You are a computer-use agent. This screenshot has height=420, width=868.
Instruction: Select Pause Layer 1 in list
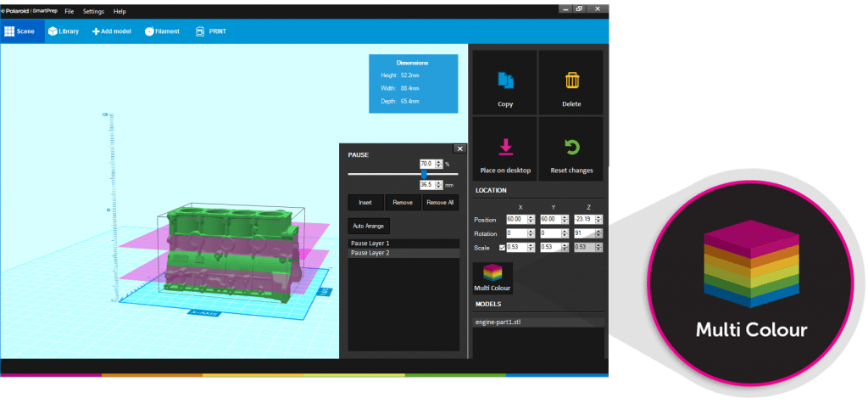(x=403, y=244)
